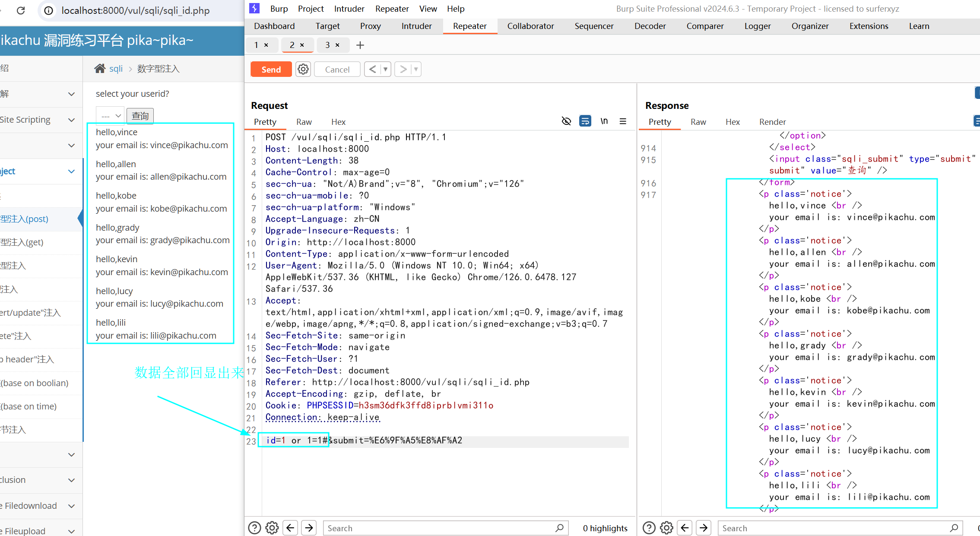Open the Repeater menu
Screen dimensions: 980x536
tap(392, 9)
